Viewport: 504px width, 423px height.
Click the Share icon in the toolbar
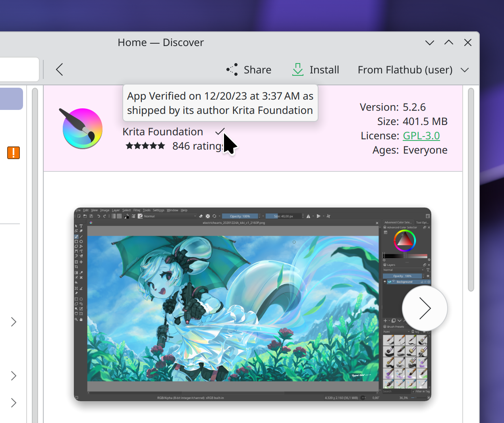coord(232,70)
